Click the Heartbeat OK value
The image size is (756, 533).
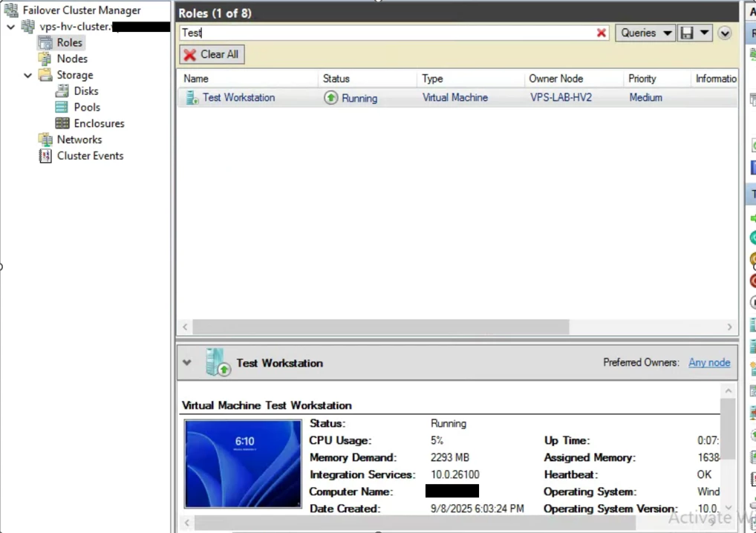pyautogui.click(x=704, y=474)
